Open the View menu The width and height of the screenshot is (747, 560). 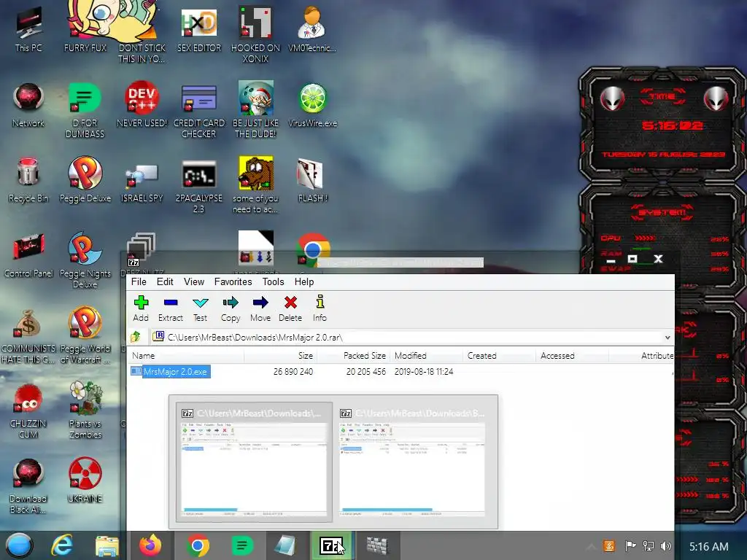click(x=194, y=282)
